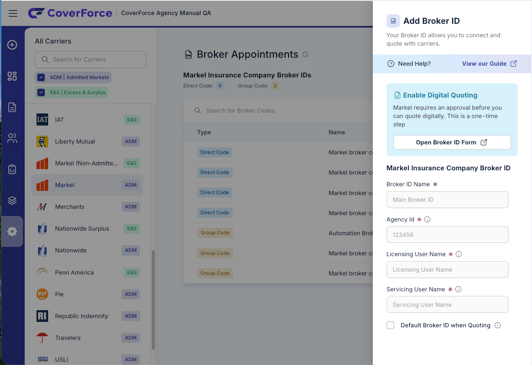The width and height of the screenshot is (532, 365).
Task: Click the E&S tag beside Penn America
Action: click(132, 272)
